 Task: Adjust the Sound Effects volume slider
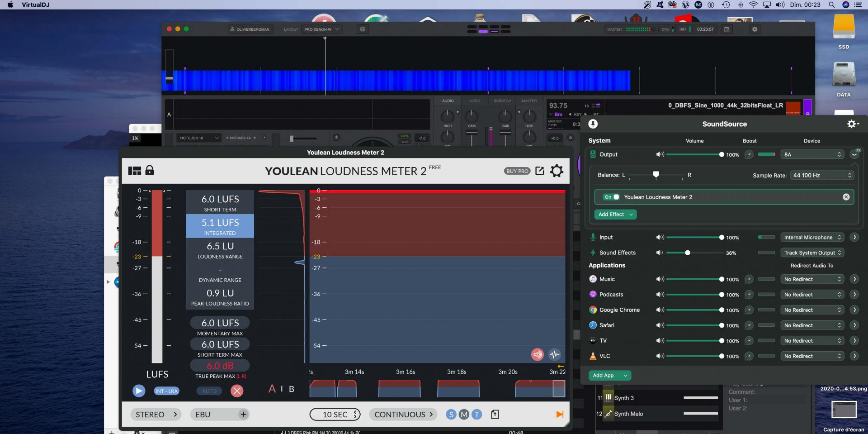tap(687, 253)
